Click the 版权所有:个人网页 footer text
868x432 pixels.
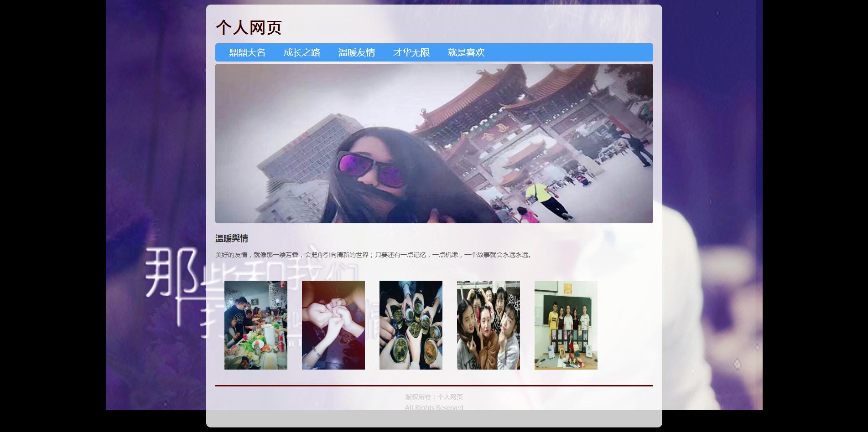click(434, 397)
